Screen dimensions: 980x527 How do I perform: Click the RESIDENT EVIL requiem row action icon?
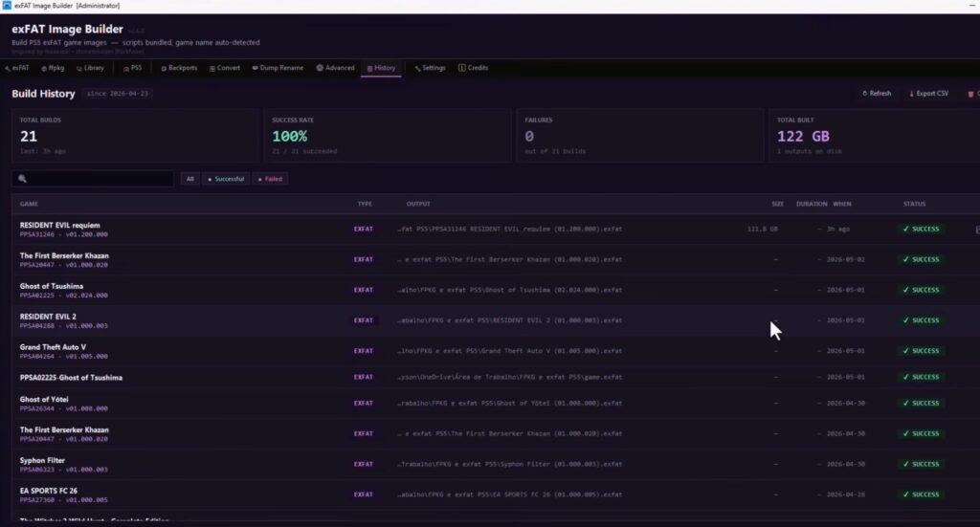pyautogui.click(x=977, y=230)
